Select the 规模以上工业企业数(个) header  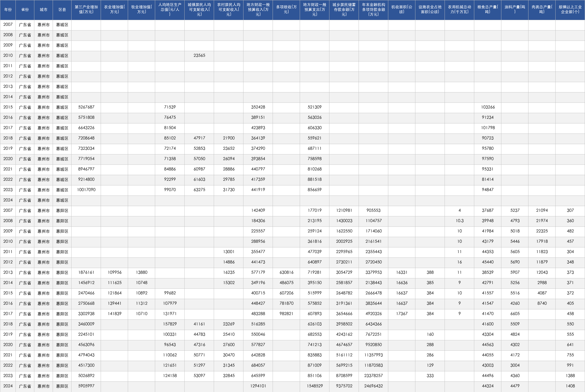click(x=570, y=10)
